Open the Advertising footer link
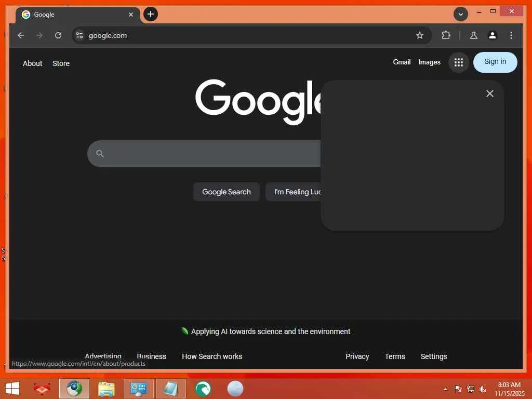Viewport: 532px width, 399px height. coord(103,356)
